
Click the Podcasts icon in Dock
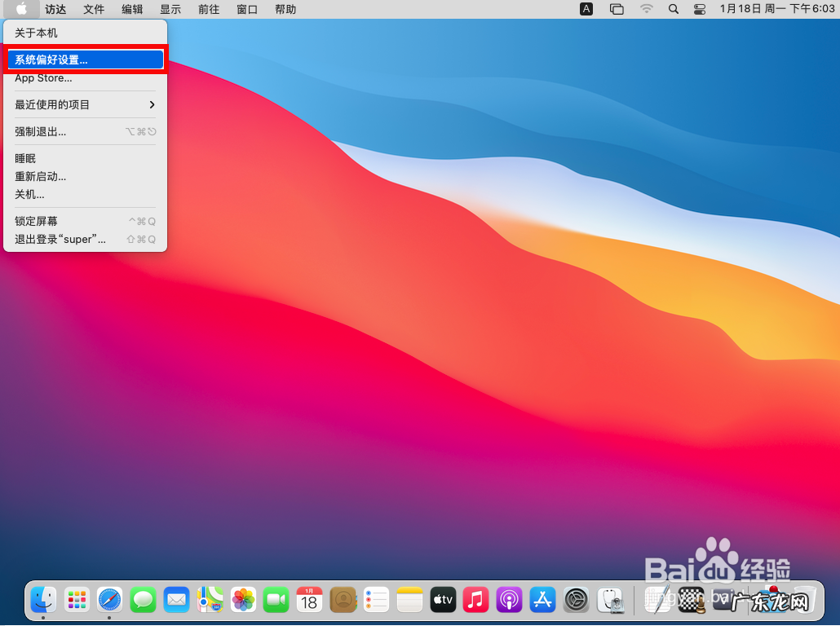[x=510, y=601]
